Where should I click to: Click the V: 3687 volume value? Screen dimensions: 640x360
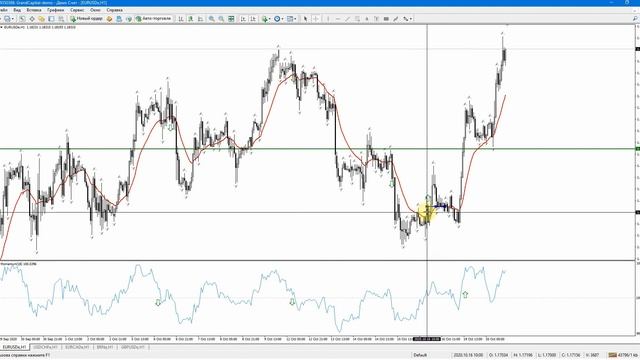tap(591, 355)
